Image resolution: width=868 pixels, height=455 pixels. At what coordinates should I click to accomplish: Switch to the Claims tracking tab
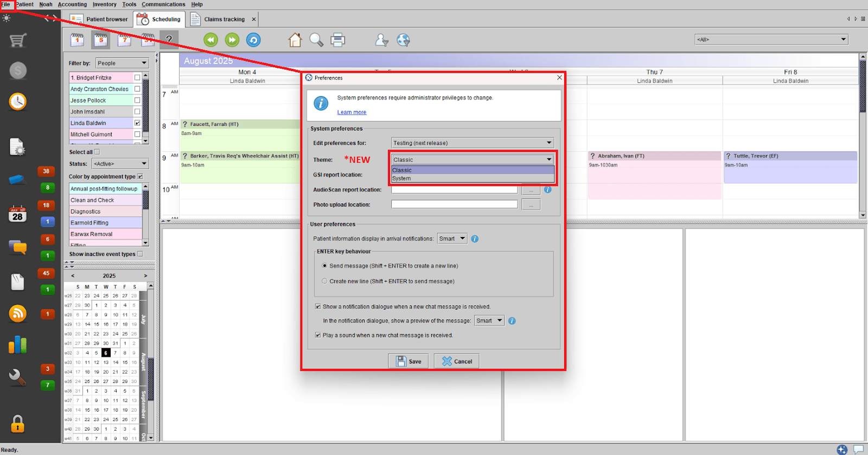tap(224, 20)
